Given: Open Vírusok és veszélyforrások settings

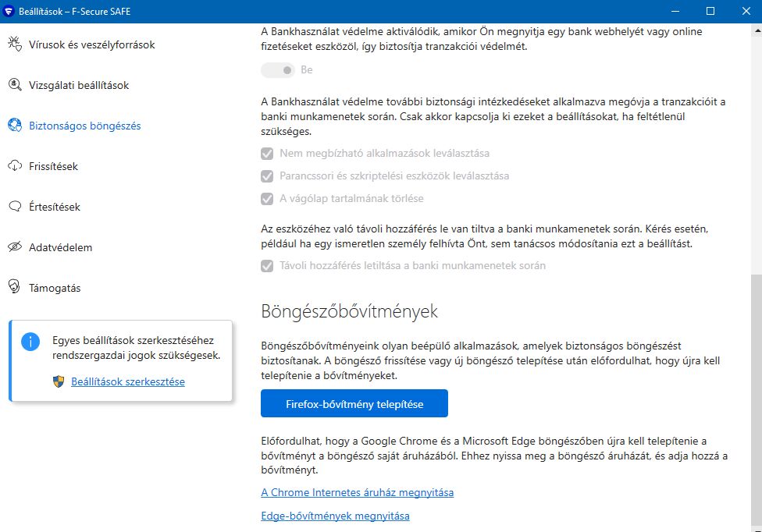Looking at the screenshot, I should pos(92,44).
